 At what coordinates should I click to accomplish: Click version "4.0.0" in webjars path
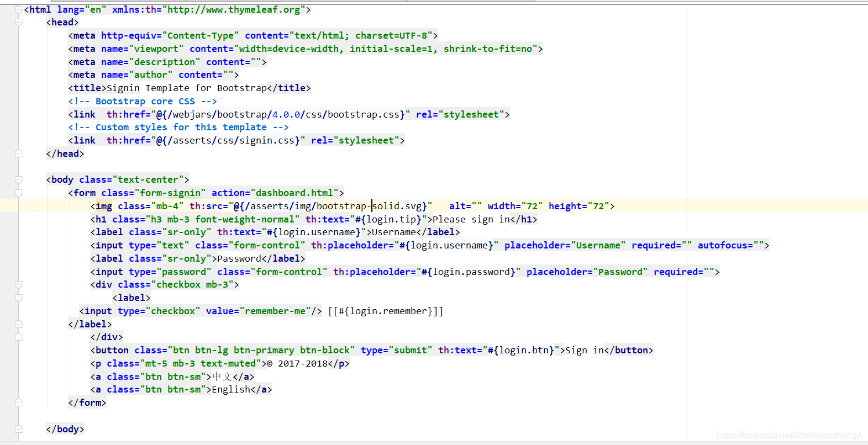(x=286, y=114)
